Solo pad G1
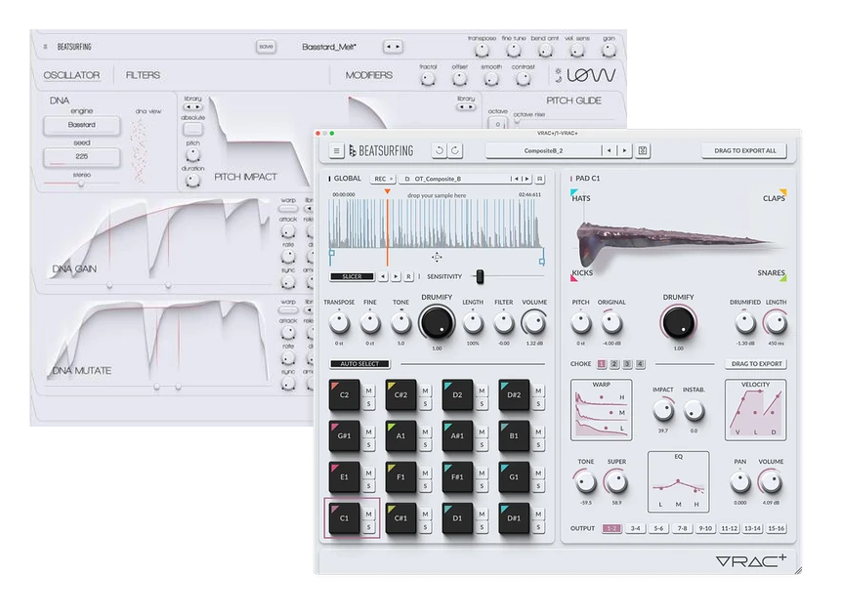Screen dimensions: 842x616 (x=538, y=485)
